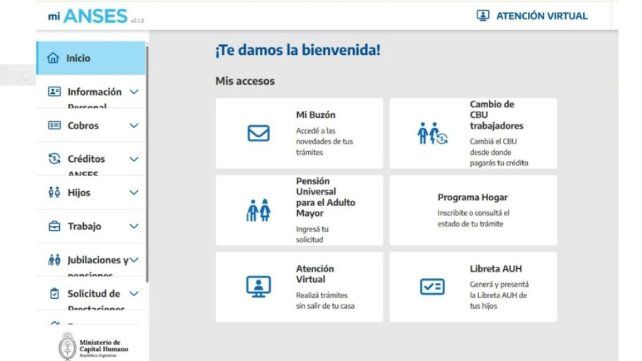The width and height of the screenshot is (642, 361).
Task: Expand the Solicitud de Prestaciones chevron
Action: coord(134,293)
